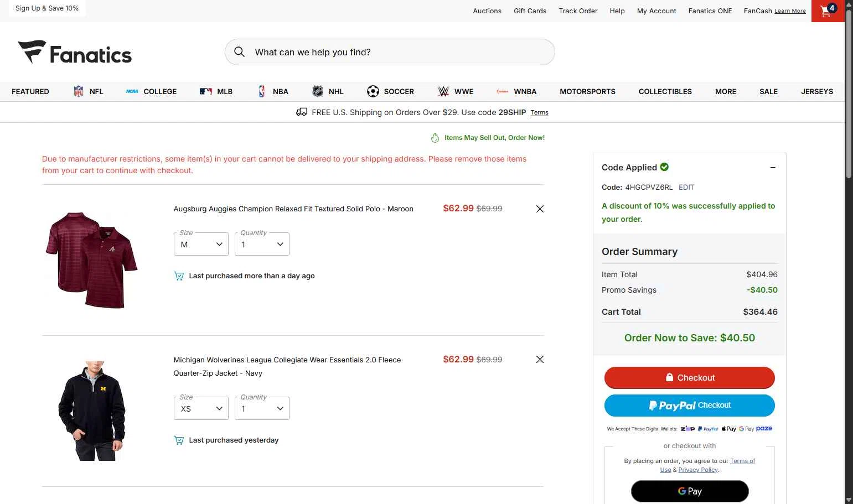Click the Fanatics logo
This screenshot has height=504, width=853.
coord(75,53)
